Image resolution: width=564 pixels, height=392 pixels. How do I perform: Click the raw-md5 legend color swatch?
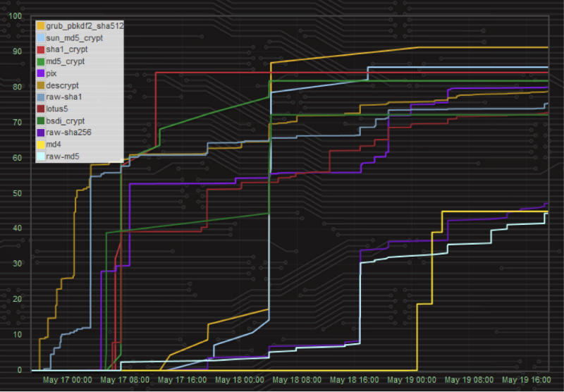click(41, 156)
